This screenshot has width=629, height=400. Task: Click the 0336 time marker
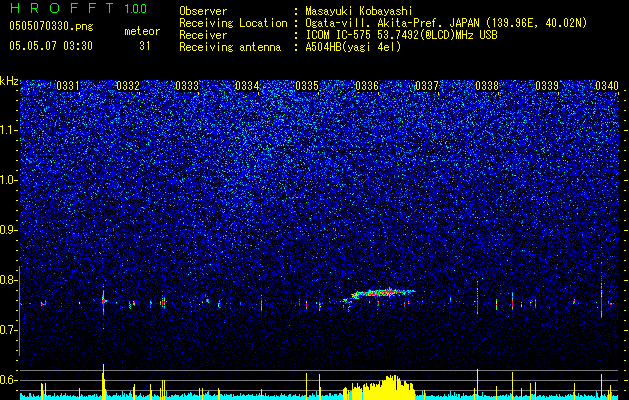(x=367, y=86)
